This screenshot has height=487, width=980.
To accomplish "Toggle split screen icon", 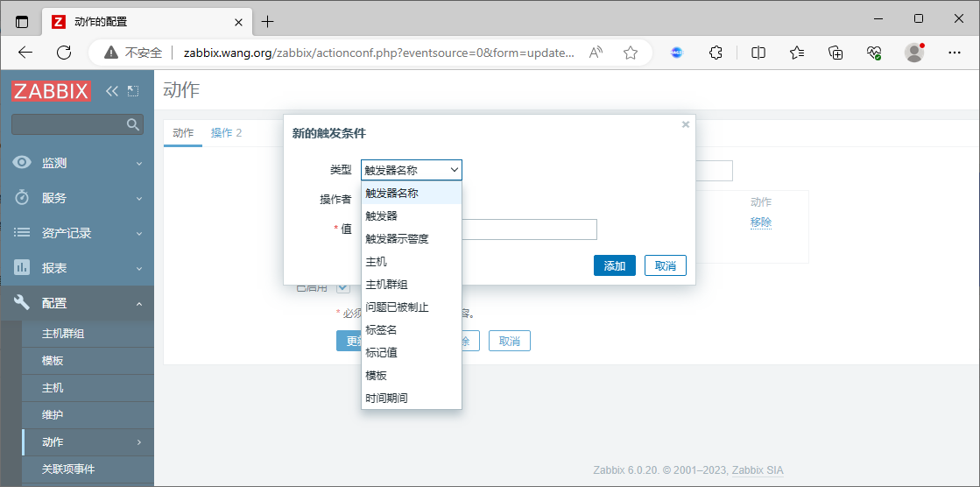I will 758,53.
